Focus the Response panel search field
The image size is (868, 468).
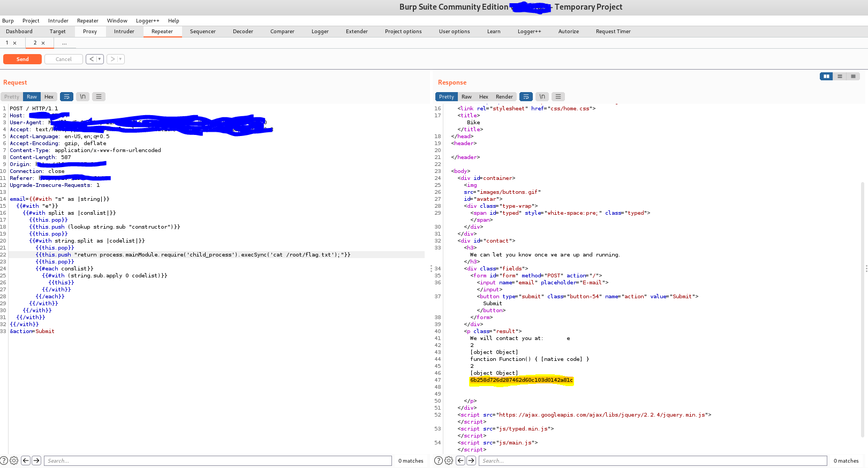point(653,461)
